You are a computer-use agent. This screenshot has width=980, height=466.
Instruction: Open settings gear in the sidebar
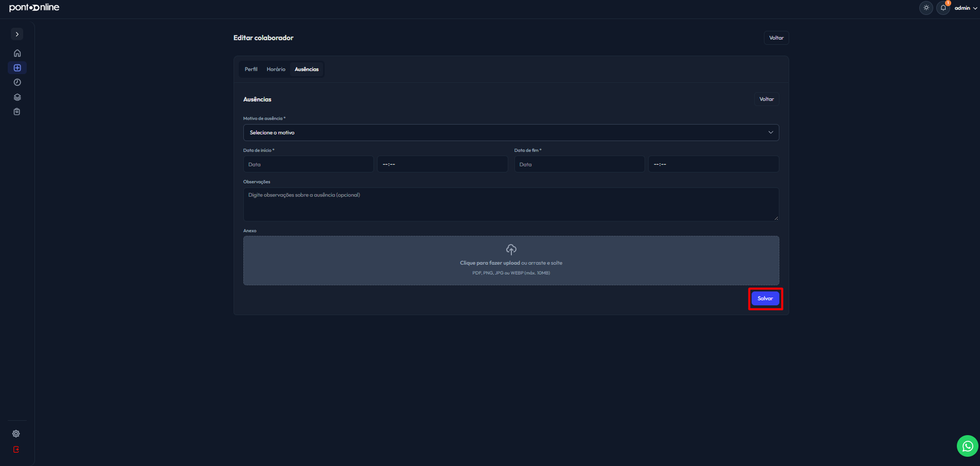point(16,434)
